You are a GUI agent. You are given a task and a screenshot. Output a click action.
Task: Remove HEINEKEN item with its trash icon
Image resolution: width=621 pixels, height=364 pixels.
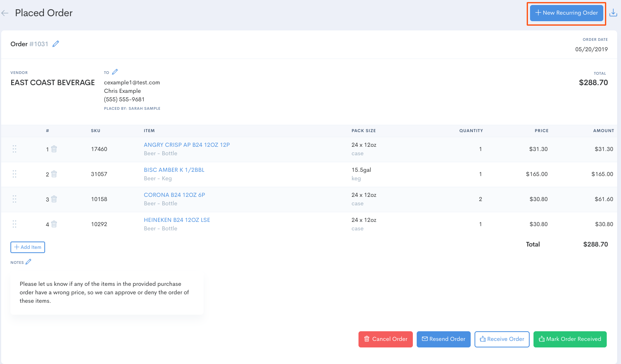tap(54, 224)
